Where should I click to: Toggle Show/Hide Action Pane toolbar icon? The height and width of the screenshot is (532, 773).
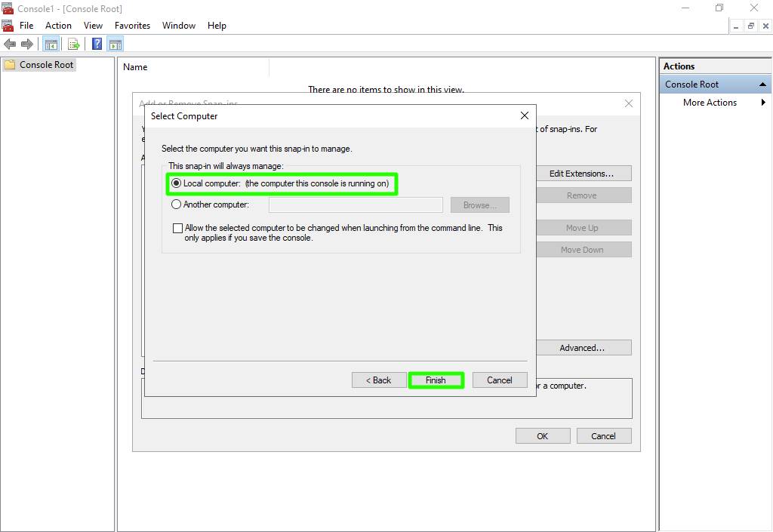click(x=115, y=44)
